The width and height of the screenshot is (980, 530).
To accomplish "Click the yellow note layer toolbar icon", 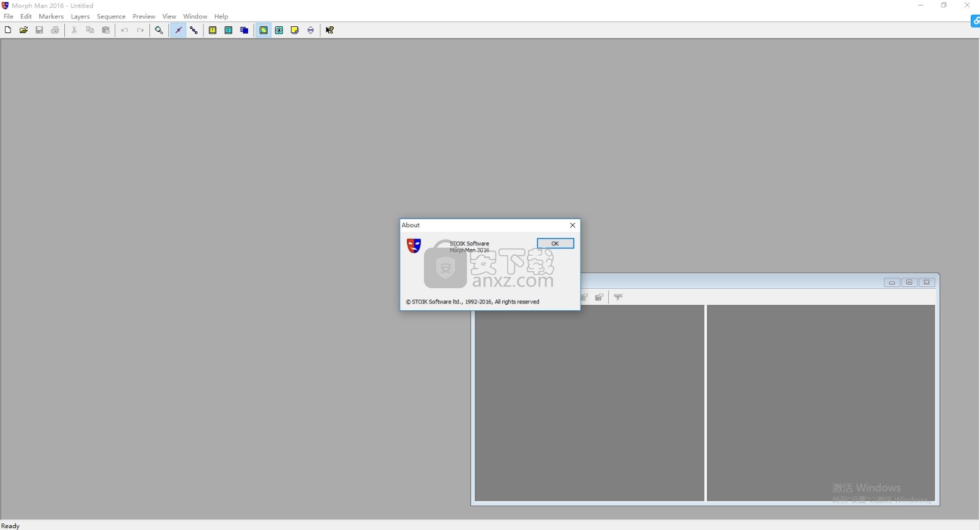I will [295, 30].
